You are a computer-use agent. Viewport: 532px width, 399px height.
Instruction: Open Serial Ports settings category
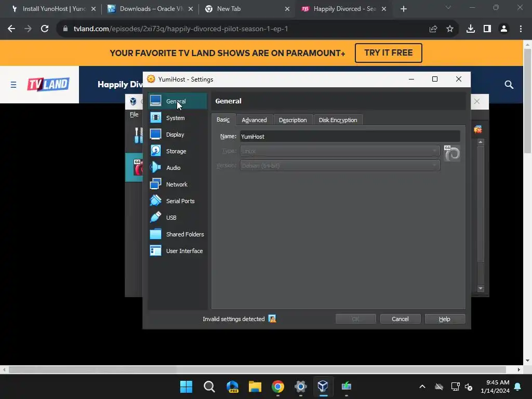178,201
